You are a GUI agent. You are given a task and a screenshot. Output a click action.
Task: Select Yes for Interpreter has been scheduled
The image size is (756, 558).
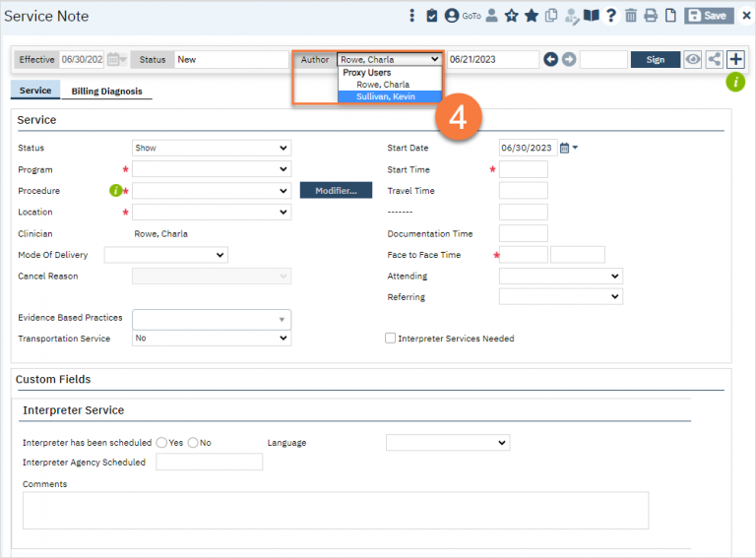pos(161,443)
